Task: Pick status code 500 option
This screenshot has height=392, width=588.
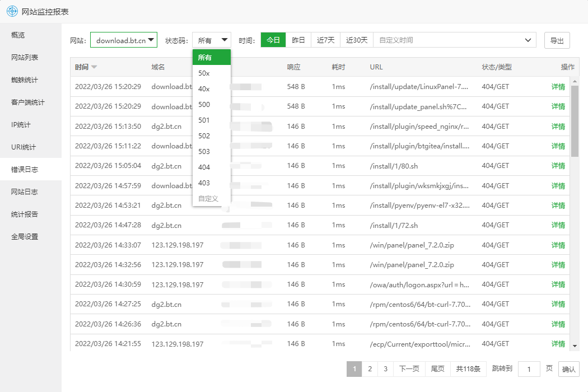Action: tap(212, 105)
